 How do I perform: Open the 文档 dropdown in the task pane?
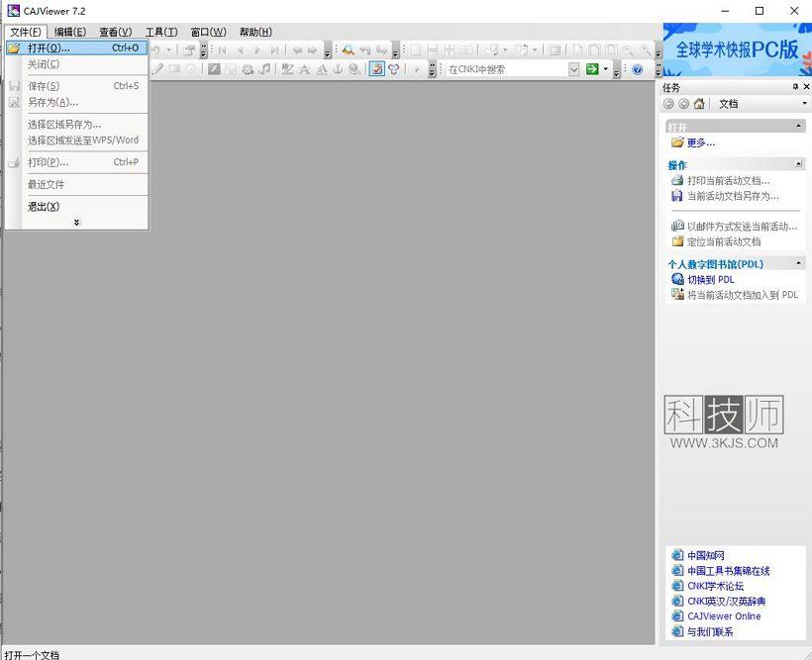tap(804, 104)
